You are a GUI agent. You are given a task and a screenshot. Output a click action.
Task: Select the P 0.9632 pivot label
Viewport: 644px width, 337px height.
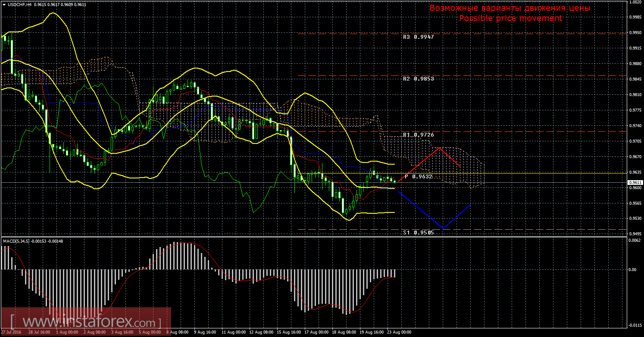[x=419, y=177]
